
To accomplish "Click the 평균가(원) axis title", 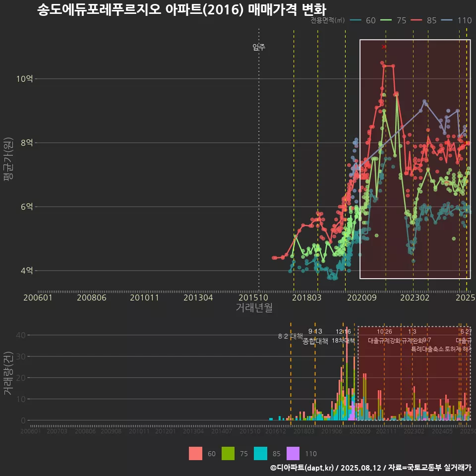I will point(8,159).
